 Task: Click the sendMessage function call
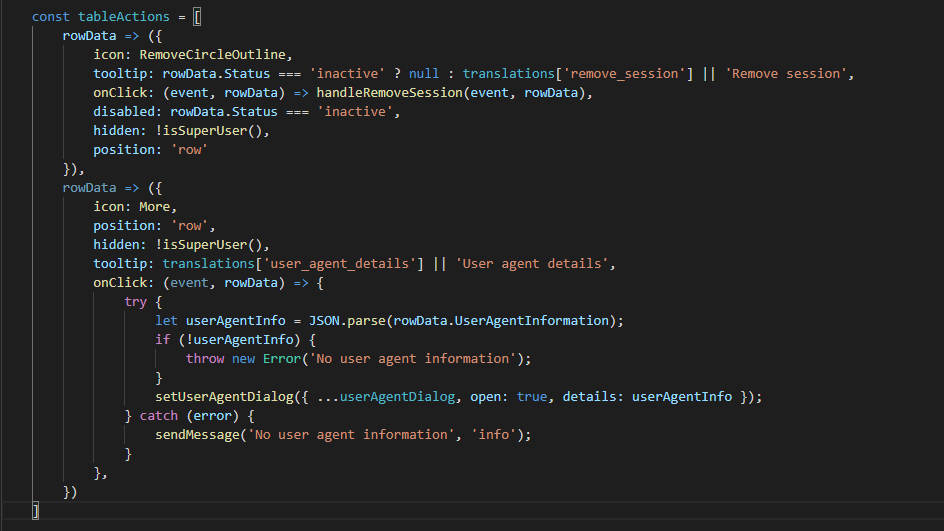(197, 435)
